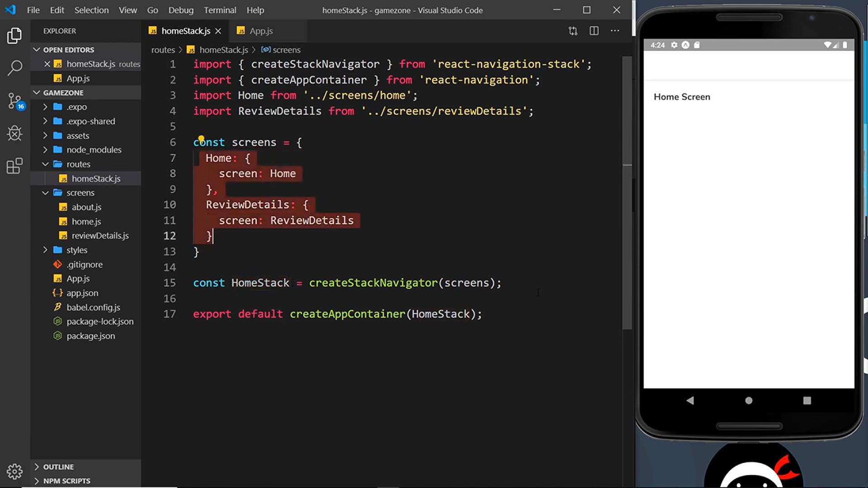Open App.js from Open Editors list
The height and width of the screenshot is (488, 868).
click(x=86, y=78)
